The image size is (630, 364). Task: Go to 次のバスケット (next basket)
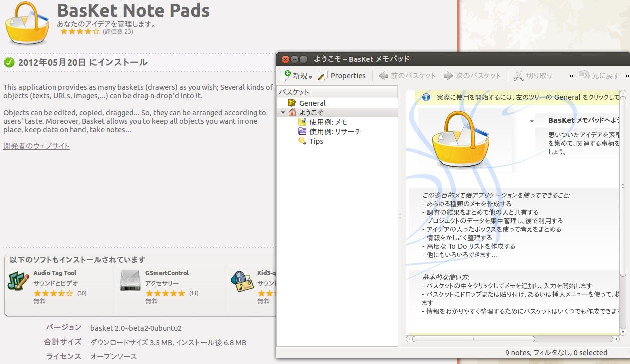[472, 76]
